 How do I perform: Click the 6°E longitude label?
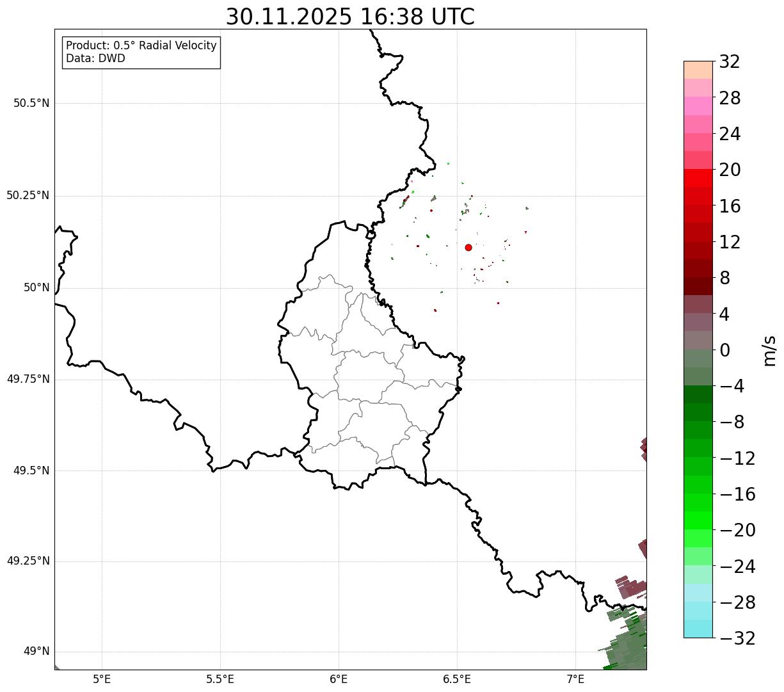[x=339, y=679]
